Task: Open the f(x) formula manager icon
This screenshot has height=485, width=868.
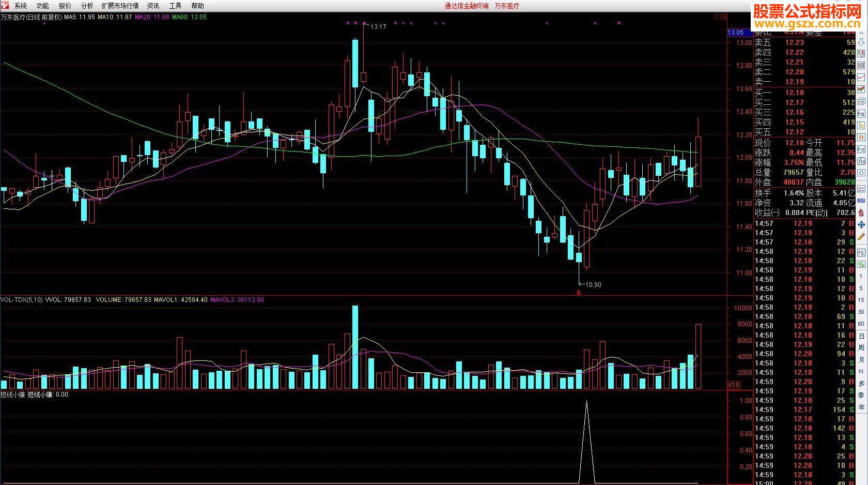Action: coord(861,161)
